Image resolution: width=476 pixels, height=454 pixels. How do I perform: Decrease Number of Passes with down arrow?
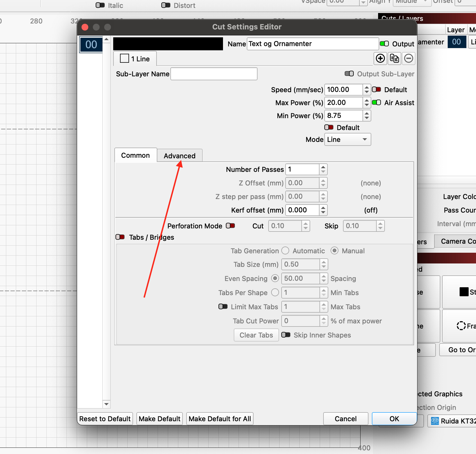(x=323, y=172)
